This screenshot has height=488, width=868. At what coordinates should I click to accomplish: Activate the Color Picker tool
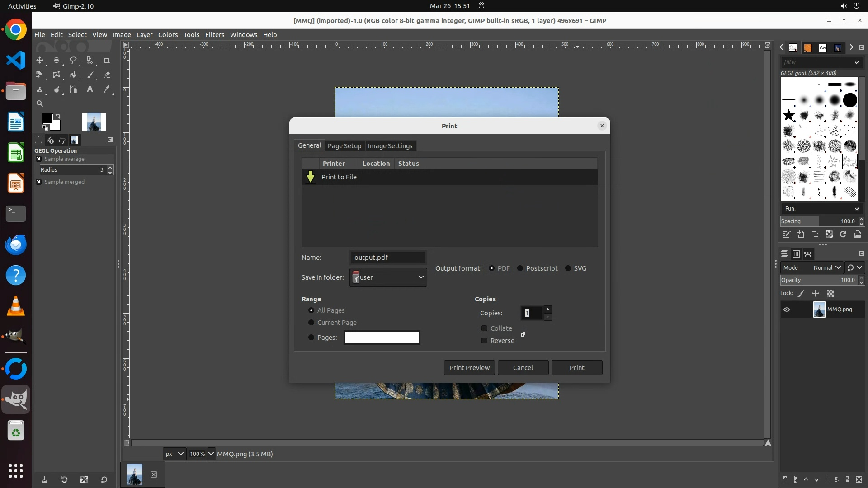pyautogui.click(x=107, y=89)
